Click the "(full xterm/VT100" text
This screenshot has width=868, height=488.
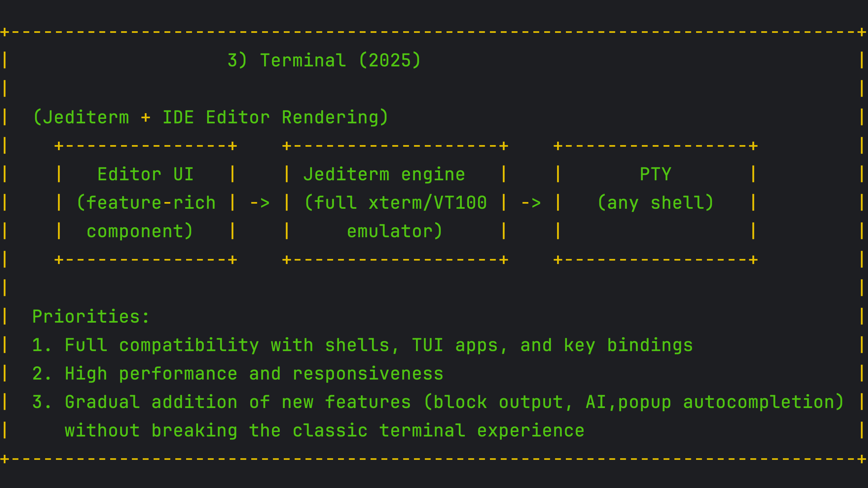(x=395, y=203)
